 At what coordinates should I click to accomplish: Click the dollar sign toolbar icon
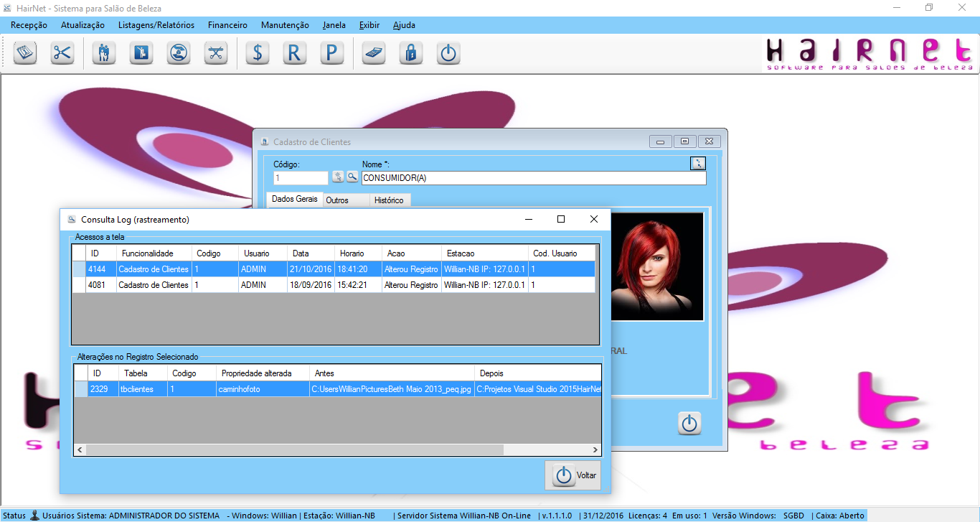pos(258,54)
